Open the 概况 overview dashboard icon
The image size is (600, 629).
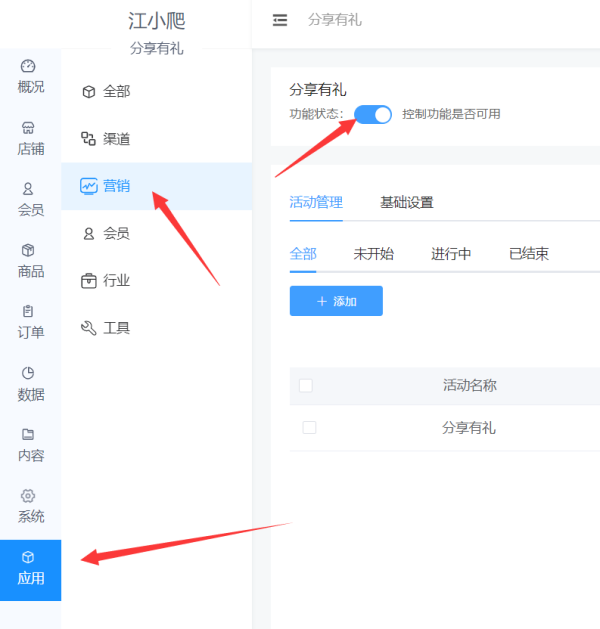pos(28,66)
